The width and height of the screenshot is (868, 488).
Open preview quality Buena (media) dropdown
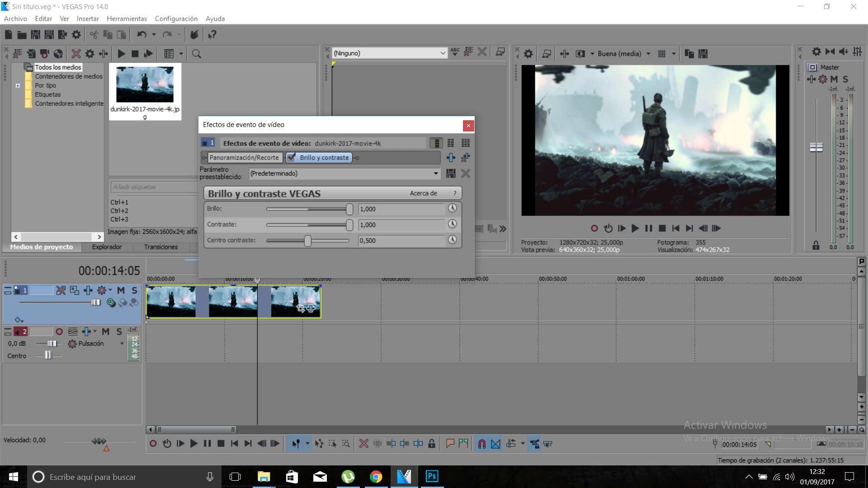648,54
